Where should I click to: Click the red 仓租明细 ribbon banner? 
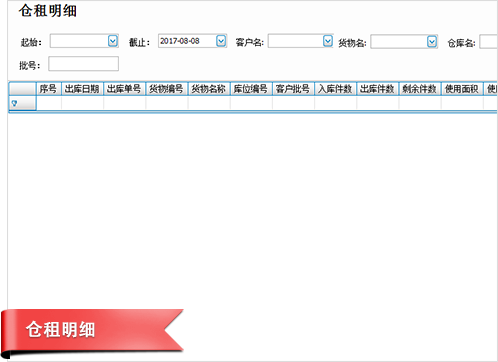[x=92, y=330]
